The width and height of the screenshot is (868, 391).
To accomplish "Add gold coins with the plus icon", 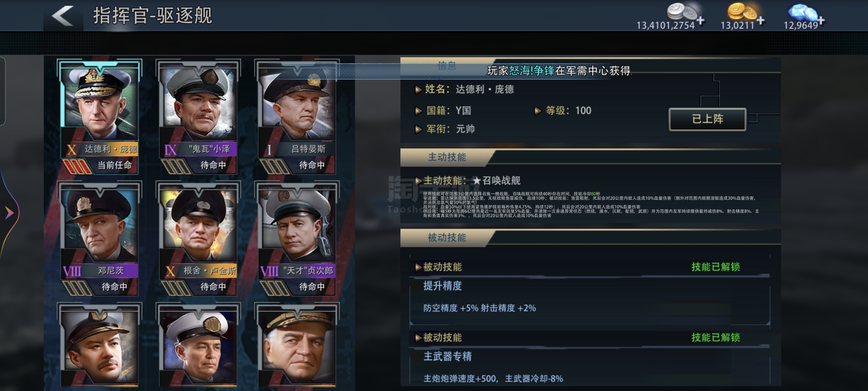I will click(x=761, y=21).
